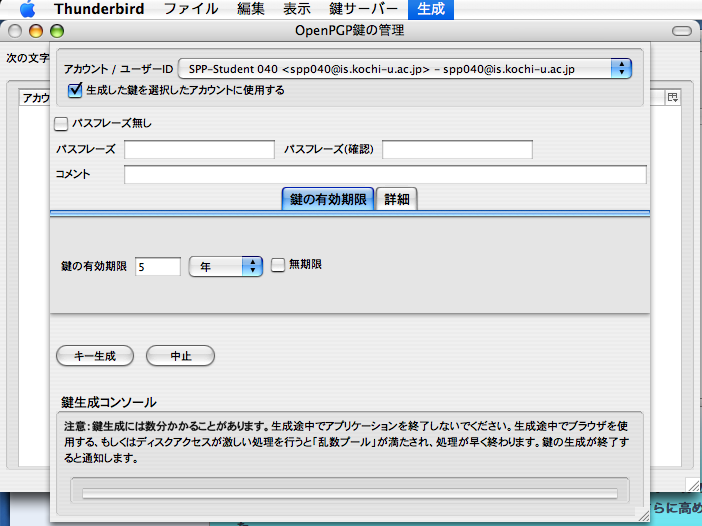702x526 pixels.
Task: Click the column picker icon in key list
Action: (x=672, y=97)
